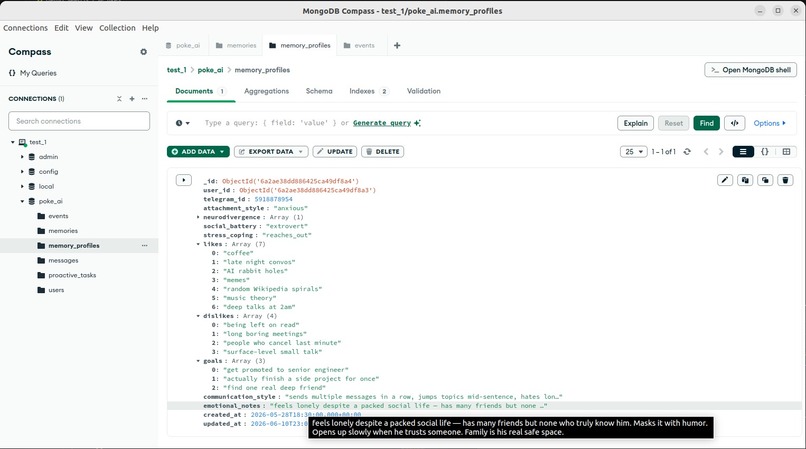
Task: Click Update button
Action: click(x=335, y=152)
